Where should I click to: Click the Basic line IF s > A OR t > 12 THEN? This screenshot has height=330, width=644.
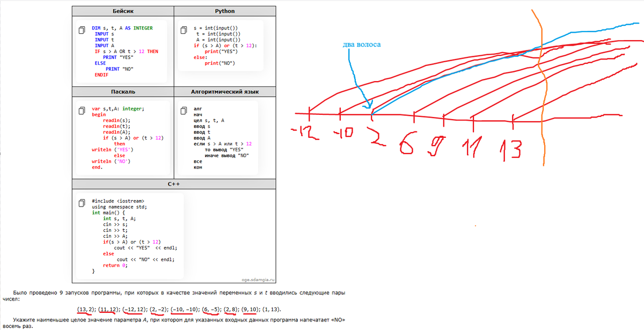click(127, 52)
